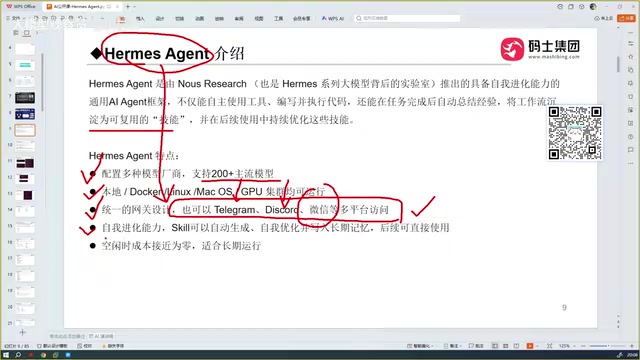This screenshot has width=640, height=360.
Task: Open the WPS Office home tab
Action: [x=21, y=7]
